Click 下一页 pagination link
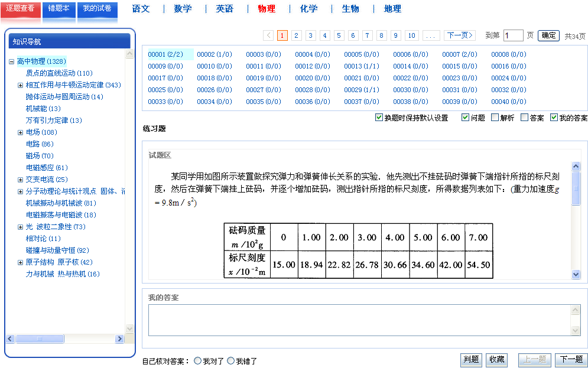Screen dimensions: 588x368 point(460,35)
